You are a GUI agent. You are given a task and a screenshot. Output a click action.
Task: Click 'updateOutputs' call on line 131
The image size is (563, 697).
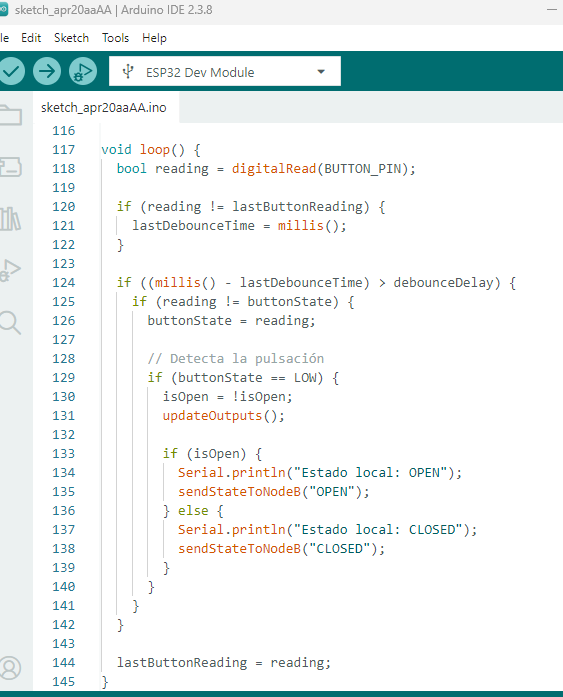pyautogui.click(x=212, y=416)
